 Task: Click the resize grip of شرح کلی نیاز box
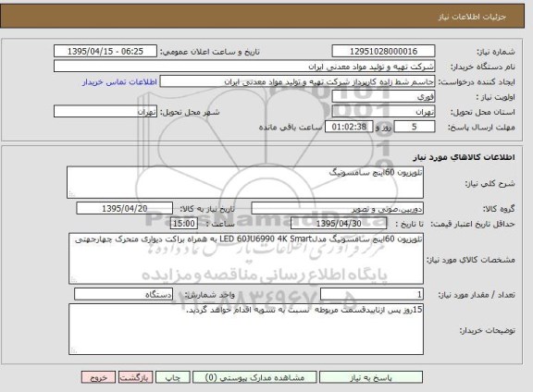tap(71, 194)
